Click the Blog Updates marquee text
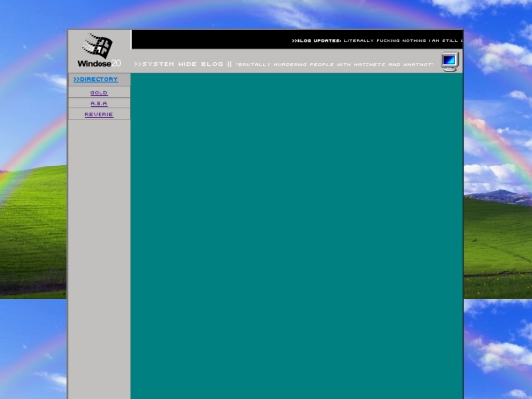This screenshot has height=399, width=532. point(377,41)
